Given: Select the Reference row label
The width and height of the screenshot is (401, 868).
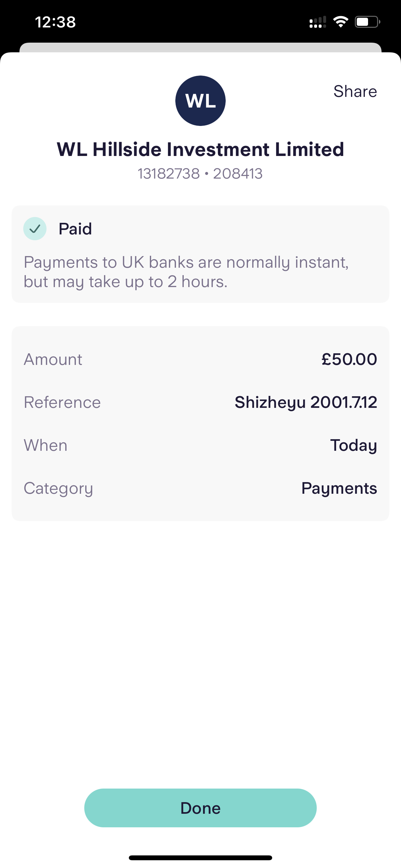Looking at the screenshot, I should 62,402.
